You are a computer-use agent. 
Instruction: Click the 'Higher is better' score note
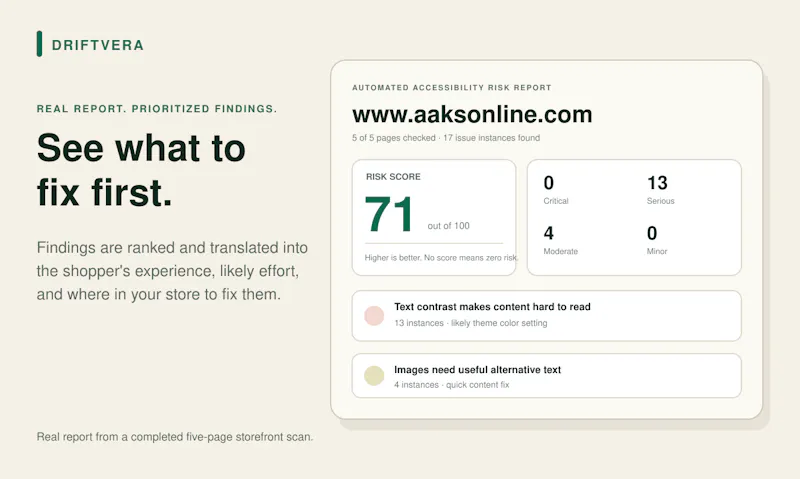pos(441,258)
